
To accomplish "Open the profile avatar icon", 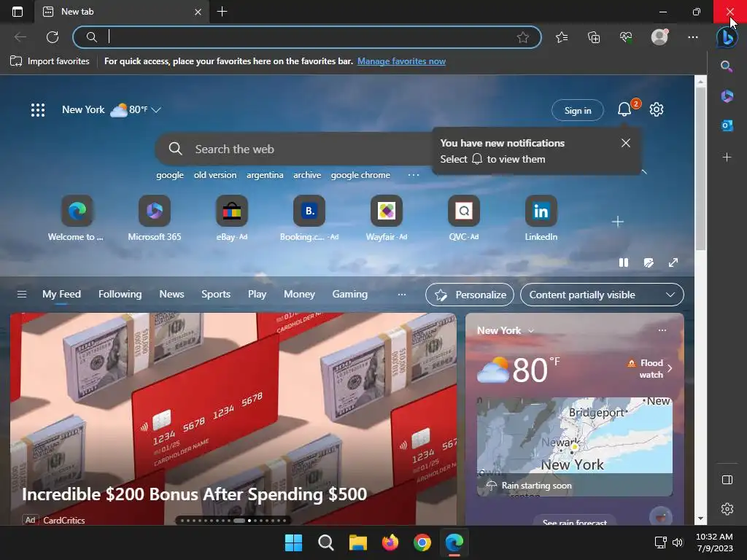I will pos(659,37).
